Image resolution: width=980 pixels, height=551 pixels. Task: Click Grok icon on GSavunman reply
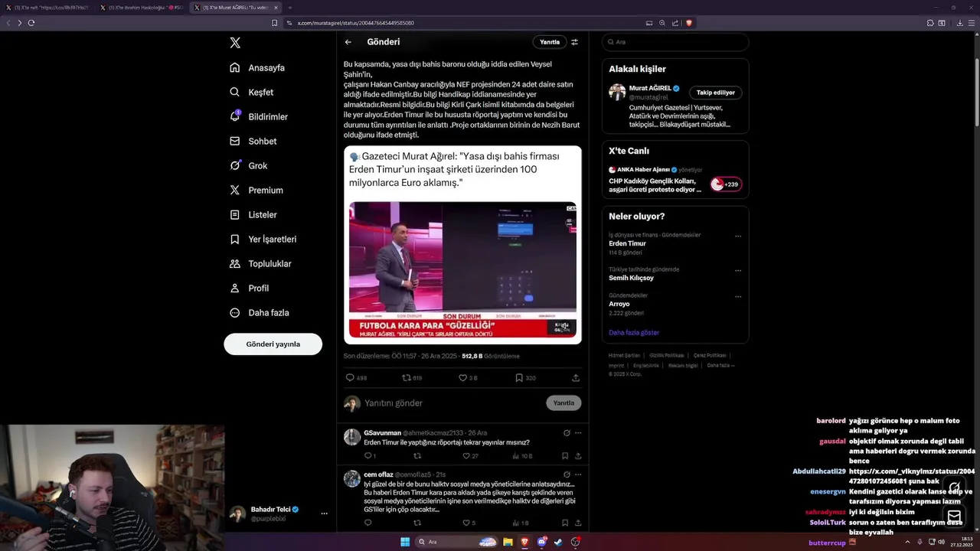point(567,432)
